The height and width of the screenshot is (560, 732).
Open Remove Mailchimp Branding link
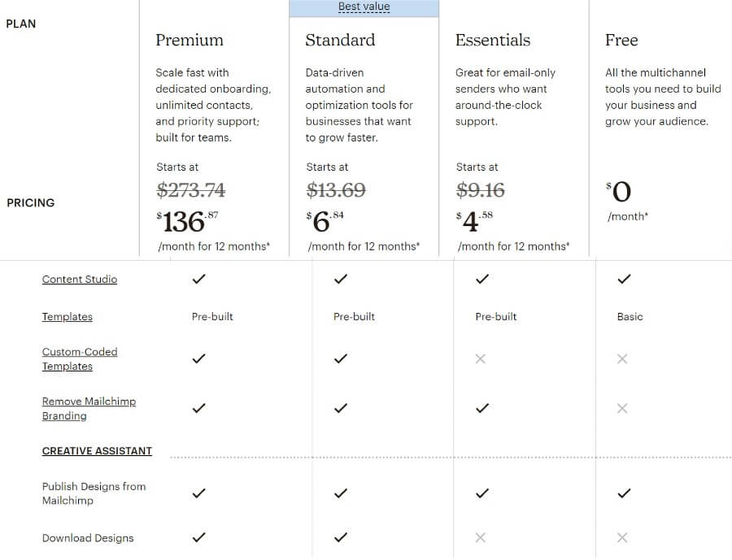click(x=89, y=408)
